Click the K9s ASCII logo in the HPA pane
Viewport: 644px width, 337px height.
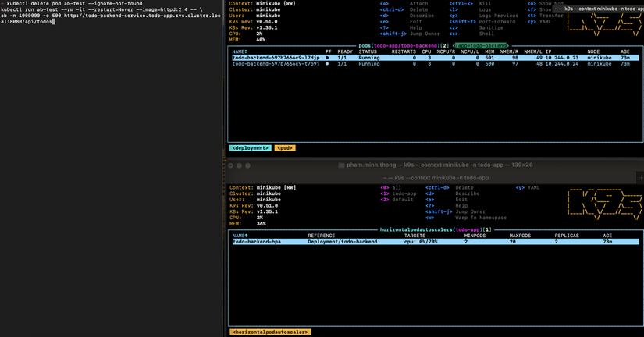click(x=604, y=204)
